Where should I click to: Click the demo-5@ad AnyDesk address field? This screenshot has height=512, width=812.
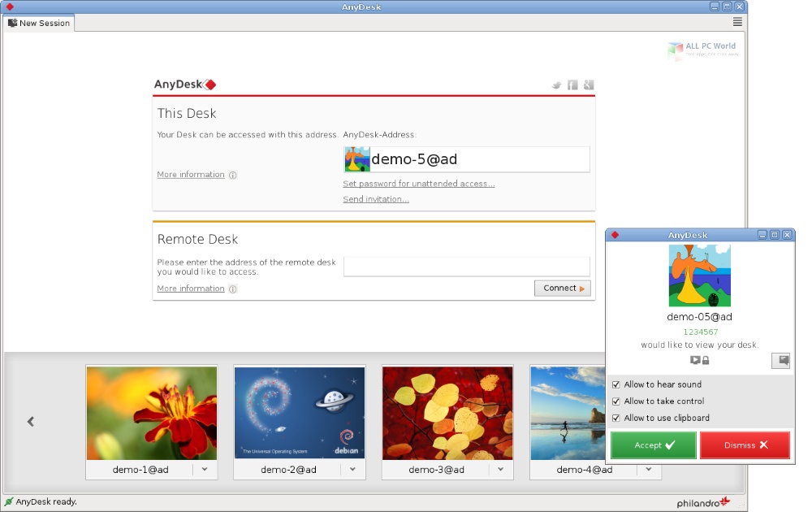467,159
